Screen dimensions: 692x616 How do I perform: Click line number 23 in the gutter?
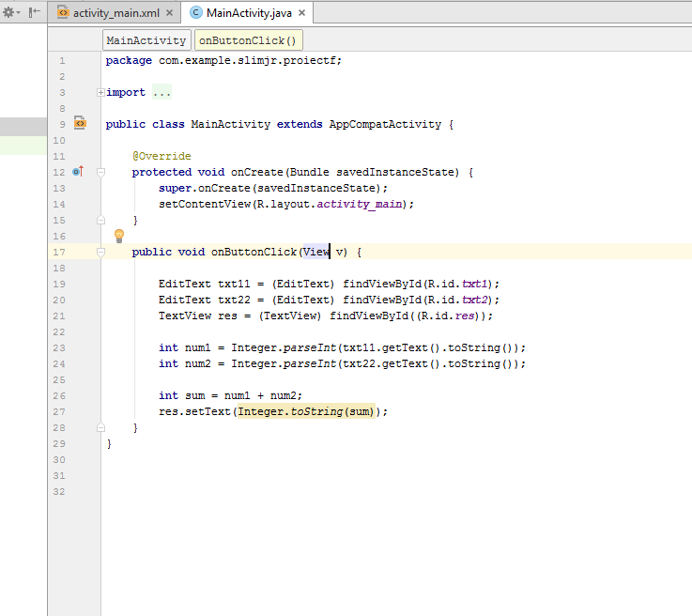coord(60,347)
